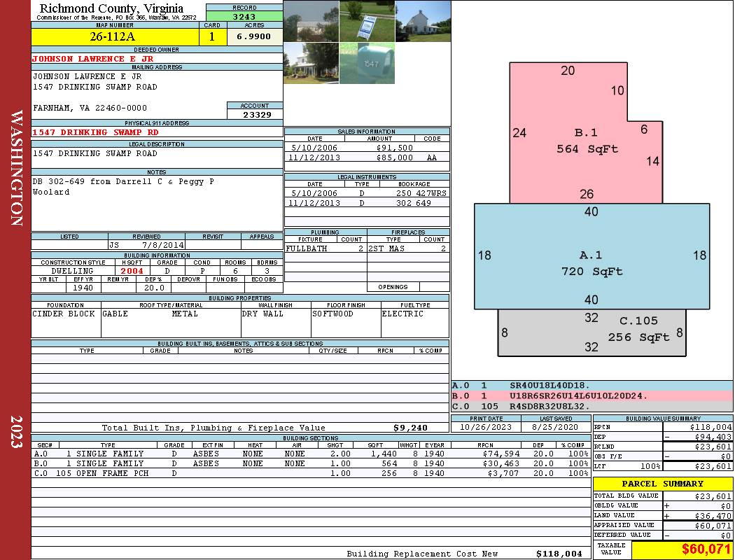Click the pink B.0 sketch code row
This screenshot has width=735, height=560.
point(591,396)
